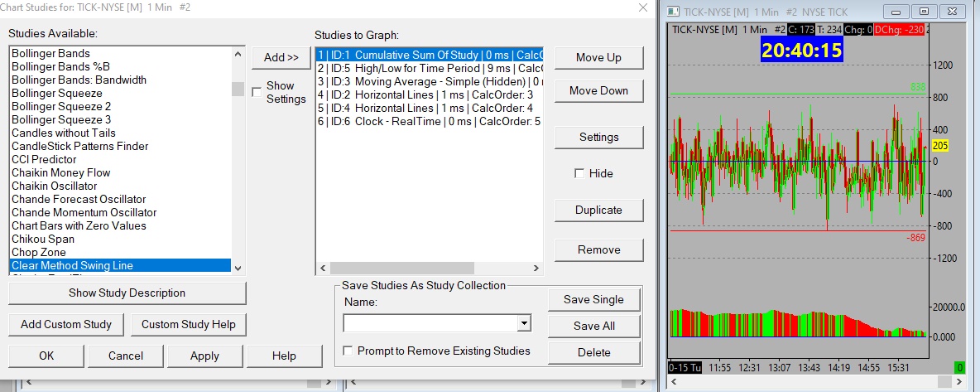This screenshot has height=392, width=980.
Task: Maximize the TICK-NYSE chart window
Action: [x=925, y=12]
